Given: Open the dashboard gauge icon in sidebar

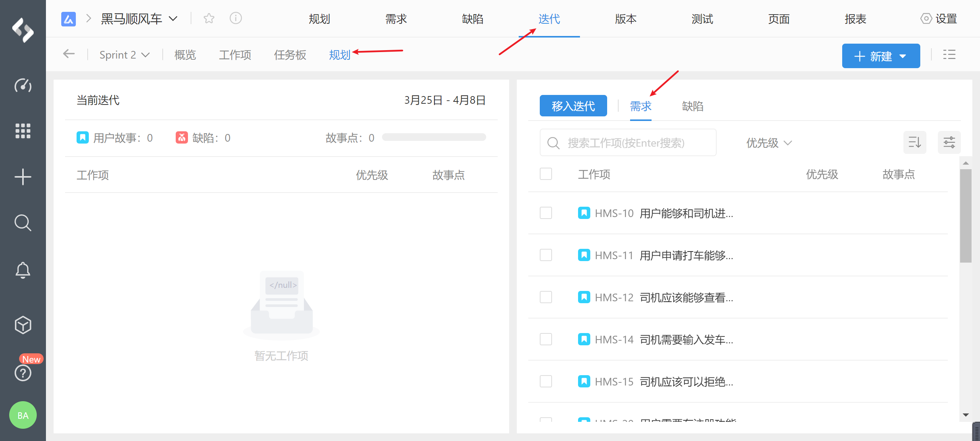Looking at the screenshot, I should [x=23, y=85].
